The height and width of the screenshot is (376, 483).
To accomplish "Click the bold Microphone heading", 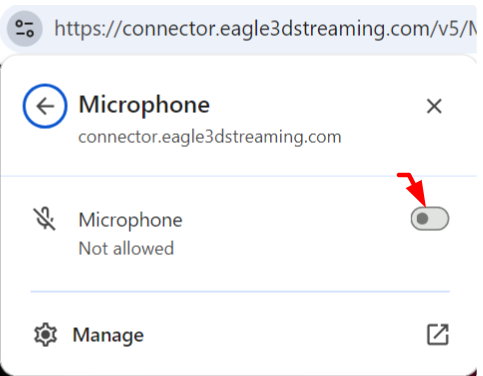I will click(x=144, y=105).
